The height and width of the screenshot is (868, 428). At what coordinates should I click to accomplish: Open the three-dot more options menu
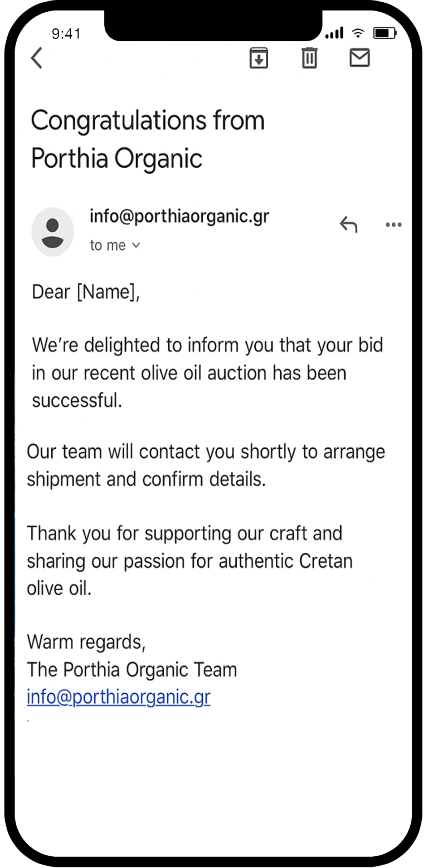pyautogui.click(x=393, y=225)
